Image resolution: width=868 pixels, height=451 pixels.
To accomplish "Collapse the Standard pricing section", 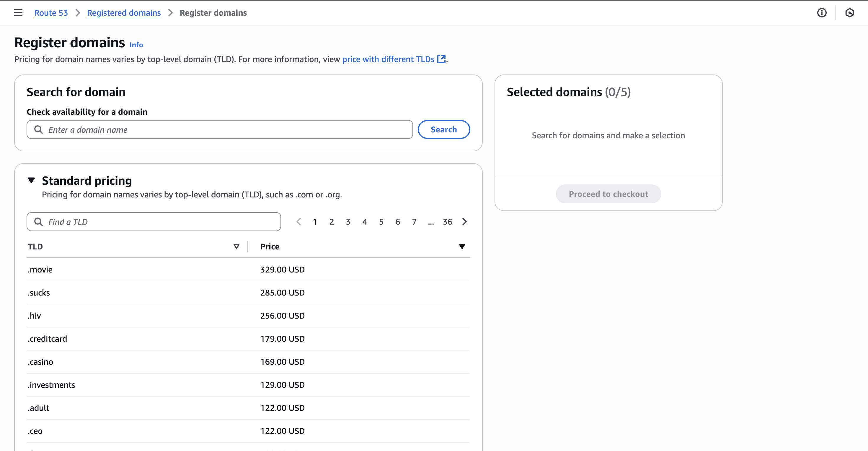I will (31, 181).
